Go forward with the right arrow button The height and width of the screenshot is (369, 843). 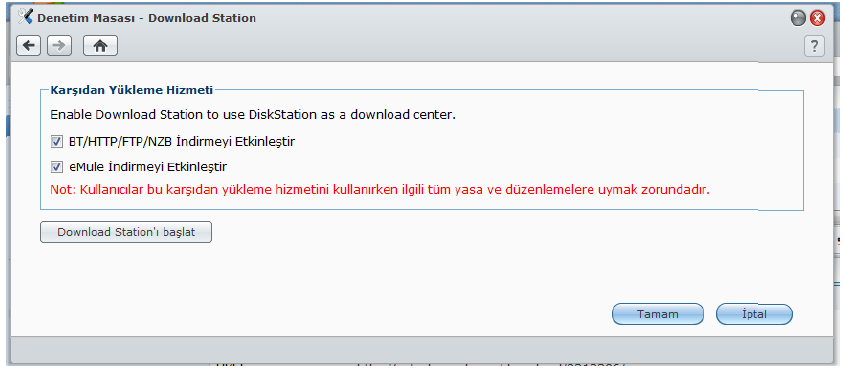pyautogui.click(x=59, y=46)
